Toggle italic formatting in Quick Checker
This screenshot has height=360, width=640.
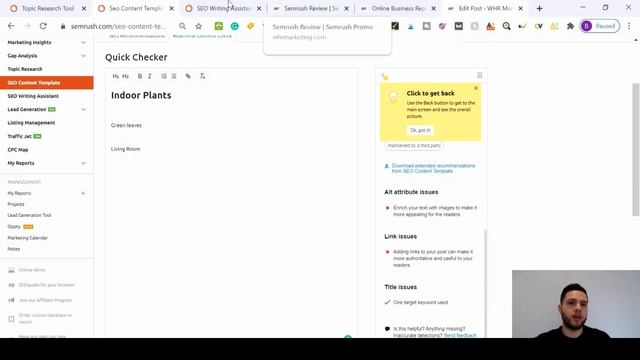click(x=150, y=76)
